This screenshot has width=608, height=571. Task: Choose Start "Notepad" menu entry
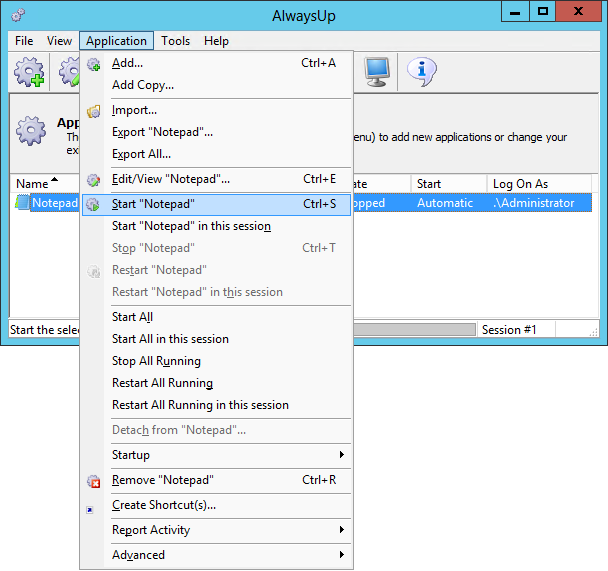coord(216,204)
